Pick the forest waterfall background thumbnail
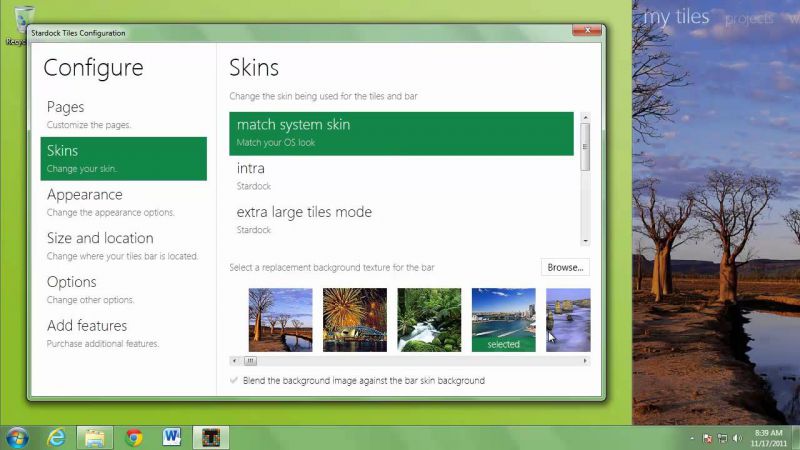This screenshot has height=450, width=800. (429, 320)
